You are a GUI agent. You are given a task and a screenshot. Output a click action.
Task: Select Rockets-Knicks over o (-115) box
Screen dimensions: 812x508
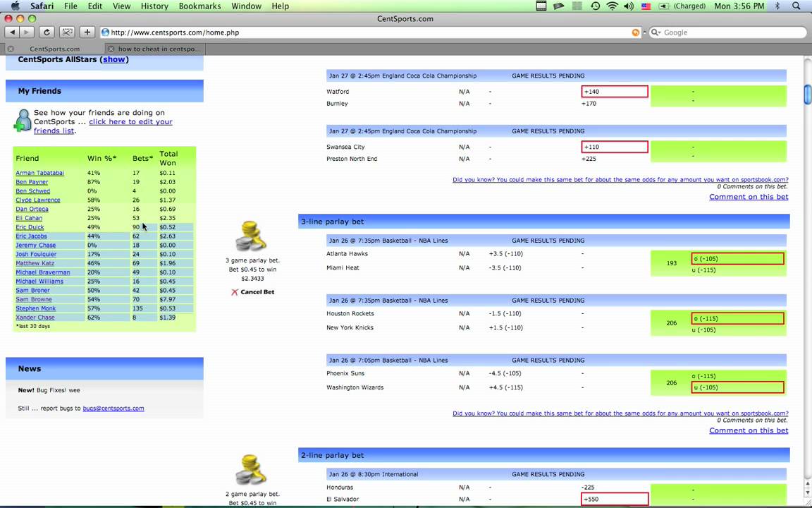point(737,318)
